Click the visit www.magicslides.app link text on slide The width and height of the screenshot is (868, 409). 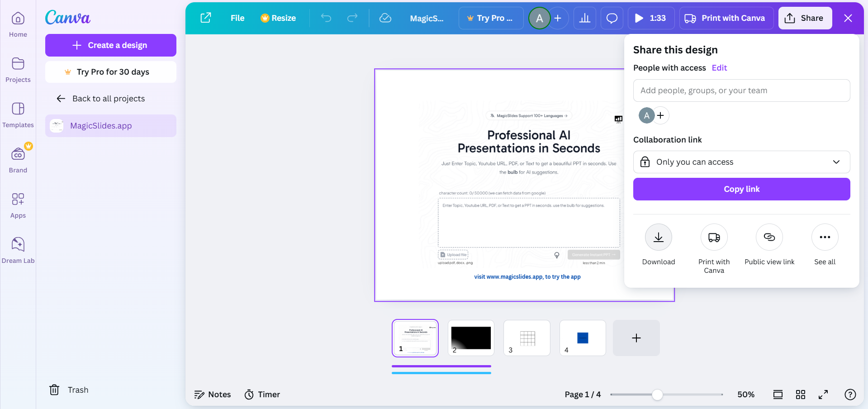coord(527,277)
